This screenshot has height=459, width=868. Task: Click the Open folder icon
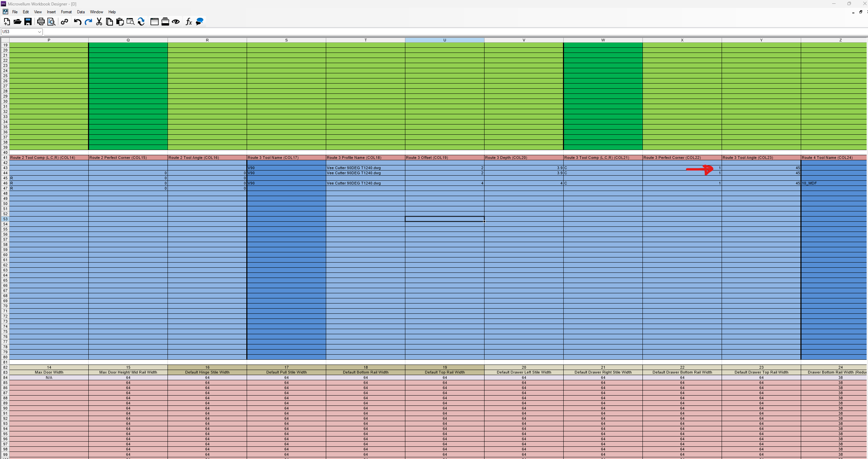[x=17, y=22]
